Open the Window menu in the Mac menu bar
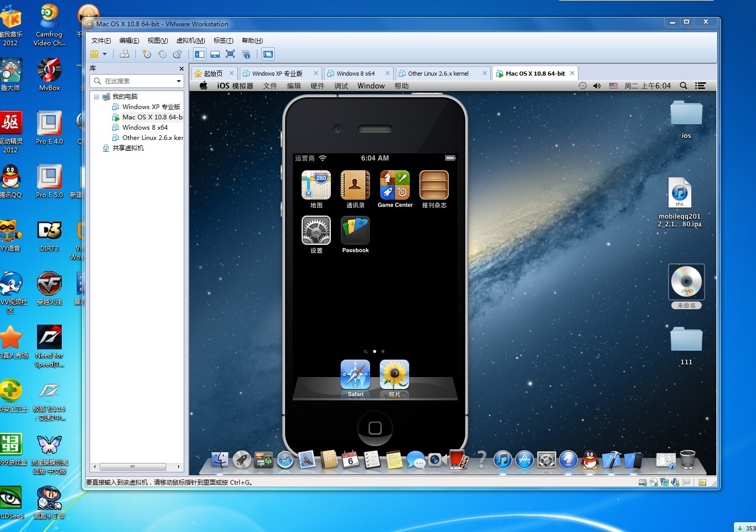 pos(371,86)
